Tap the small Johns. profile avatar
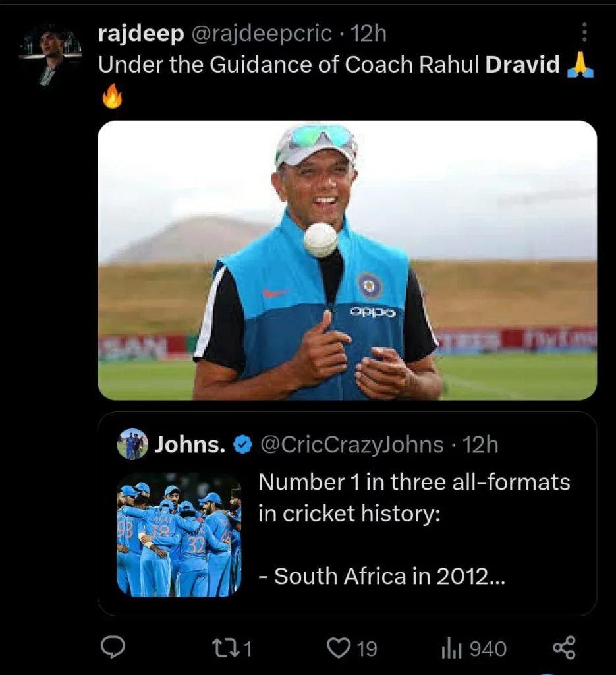Image resolution: width=616 pixels, height=675 pixels. [132, 444]
